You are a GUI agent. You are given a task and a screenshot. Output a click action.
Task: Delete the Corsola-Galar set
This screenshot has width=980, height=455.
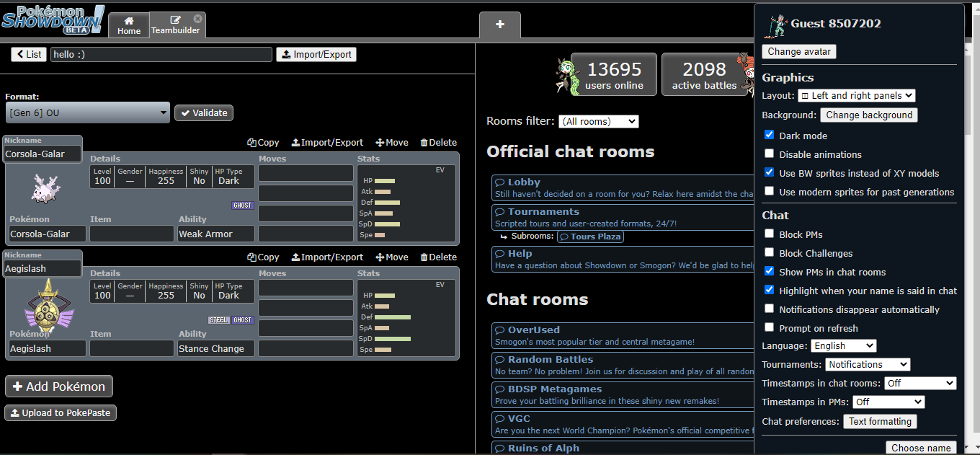coord(438,143)
